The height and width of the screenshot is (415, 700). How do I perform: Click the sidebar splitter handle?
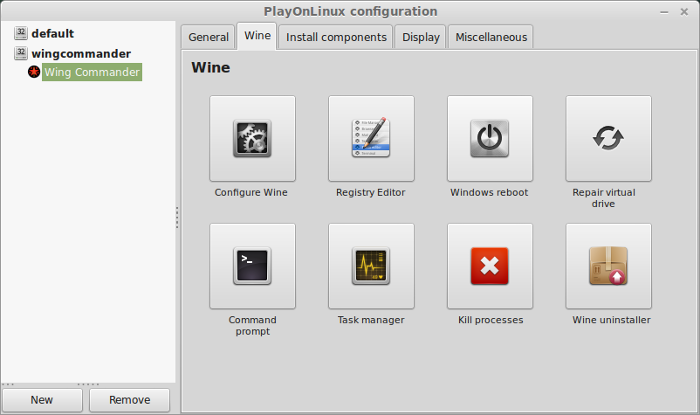point(177,217)
